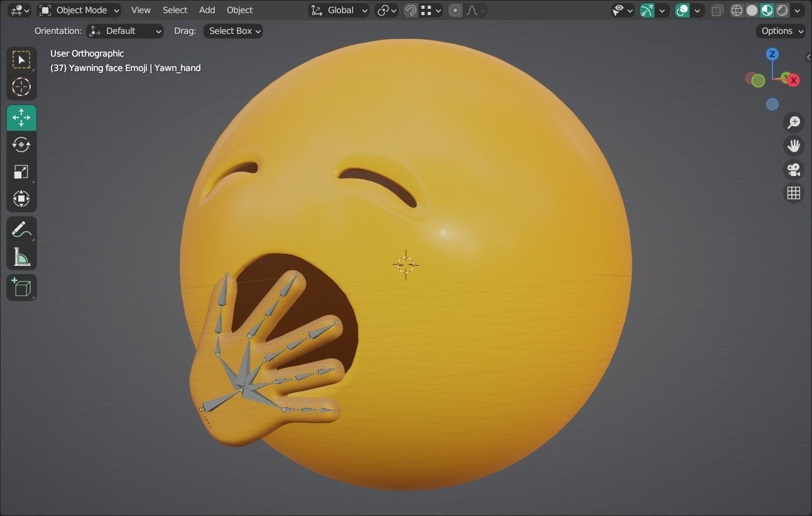Toggle viewport gizmos display
Viewport: 812px width, 516px height.
pos(647,10)
